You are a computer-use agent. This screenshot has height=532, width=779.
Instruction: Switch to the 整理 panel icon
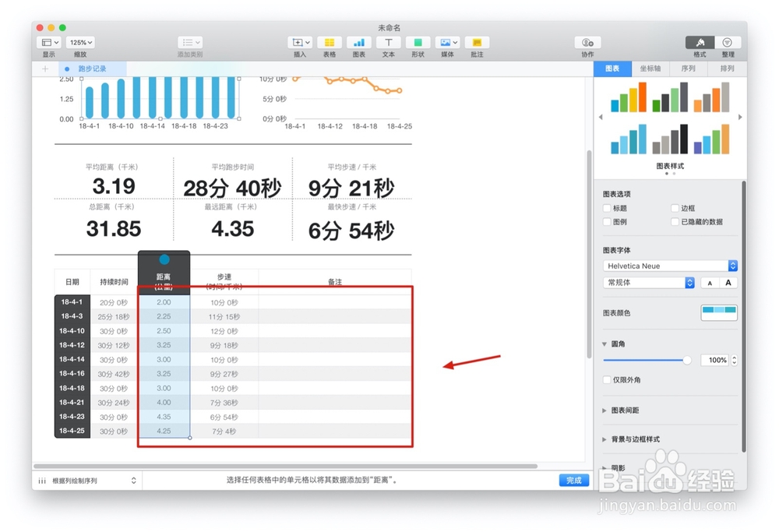(x=726, y=43)
